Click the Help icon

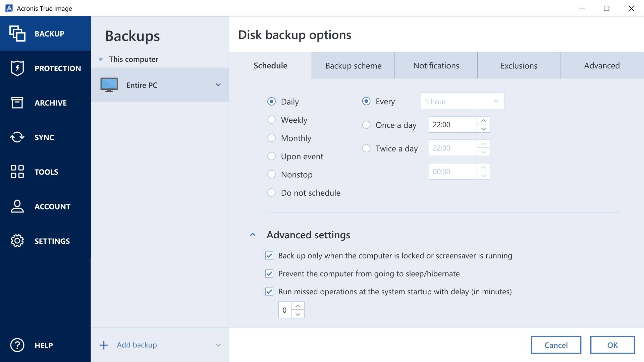17,345
